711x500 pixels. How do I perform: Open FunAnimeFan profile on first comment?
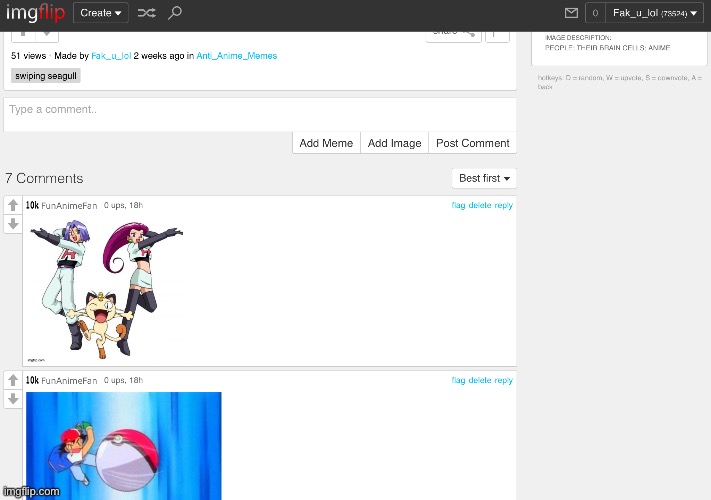pos(69,205)
